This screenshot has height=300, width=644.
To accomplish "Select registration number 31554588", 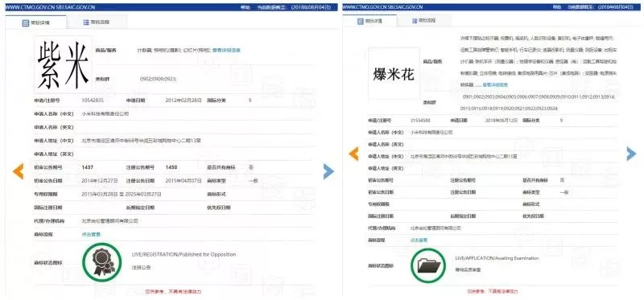I will click(x=420, y=121).
